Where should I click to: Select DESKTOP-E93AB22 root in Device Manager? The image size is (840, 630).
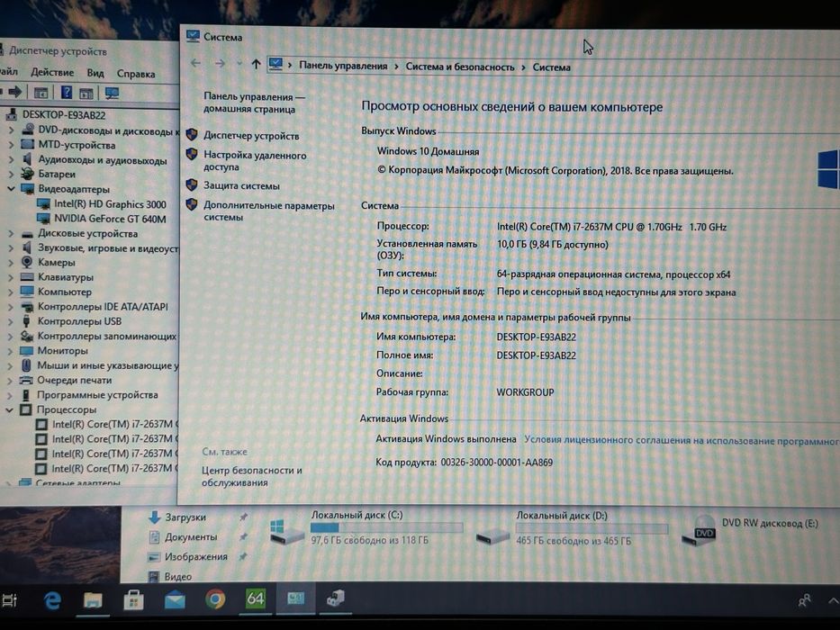64,114
